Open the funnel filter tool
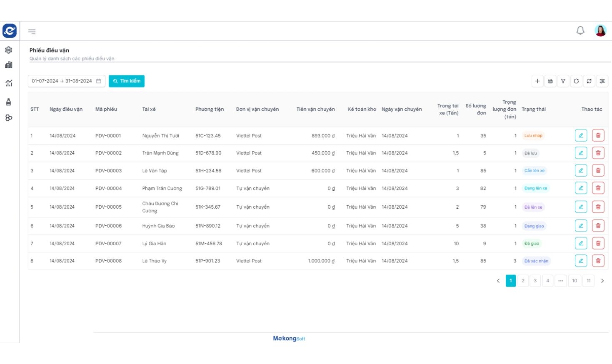Screen dimensions: 612x364 [x=563, y=81]
